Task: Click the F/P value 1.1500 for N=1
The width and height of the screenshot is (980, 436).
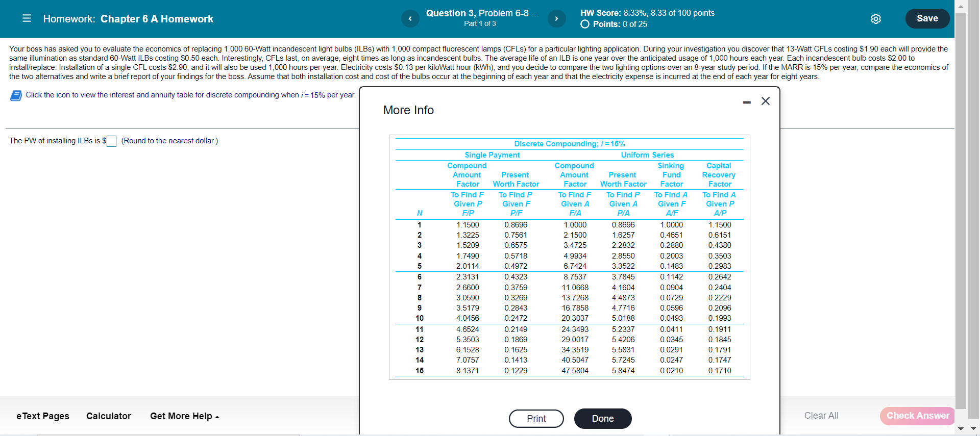Action: 468,225
